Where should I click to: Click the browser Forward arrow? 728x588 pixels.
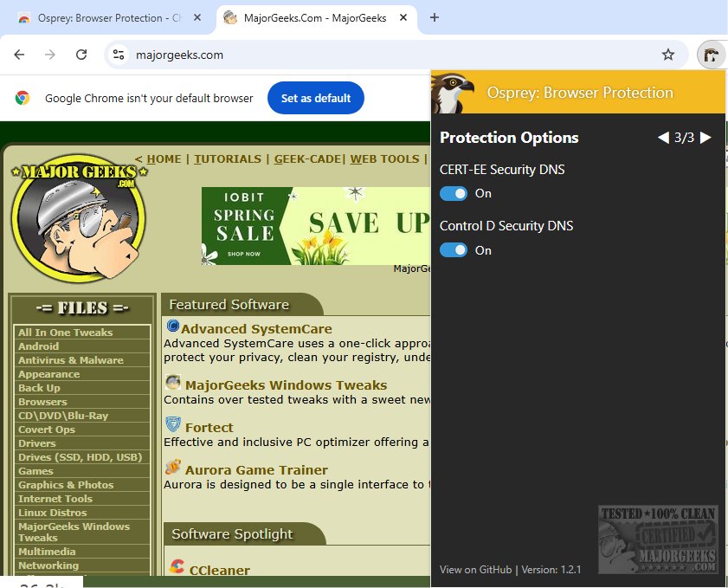(x=50, y=55)
